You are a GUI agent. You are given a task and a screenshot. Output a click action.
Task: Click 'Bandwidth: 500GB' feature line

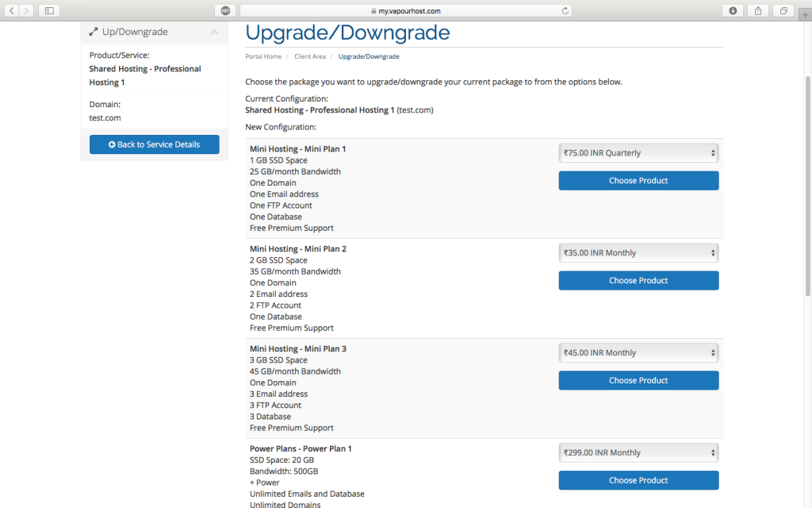[284, 471]
